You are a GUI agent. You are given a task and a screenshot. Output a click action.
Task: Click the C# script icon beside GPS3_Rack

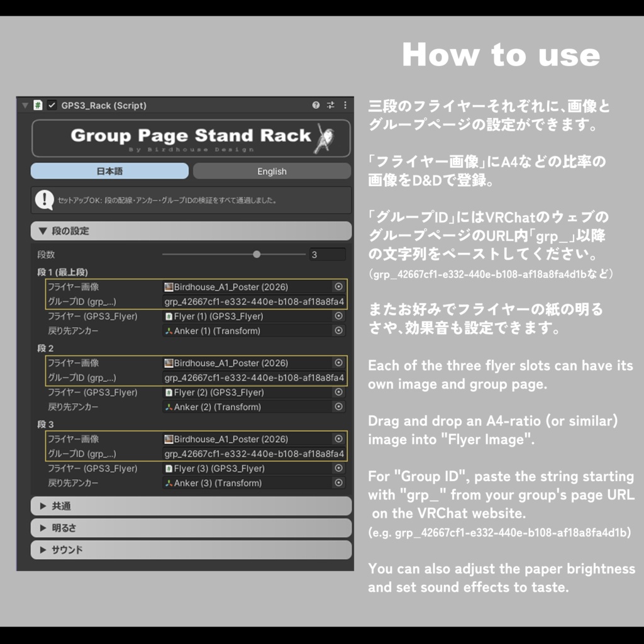click(38, 105)
